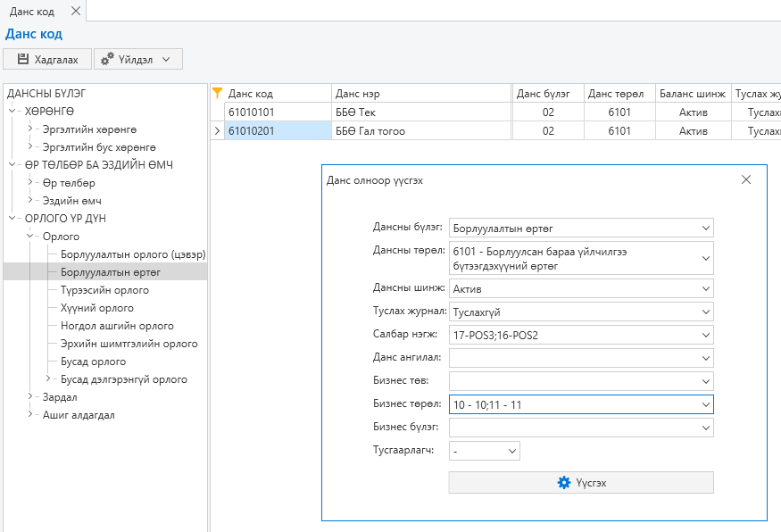Click the Хадгалах button
The width and height of the screenshot is (781, 532).
coord(47,59)
